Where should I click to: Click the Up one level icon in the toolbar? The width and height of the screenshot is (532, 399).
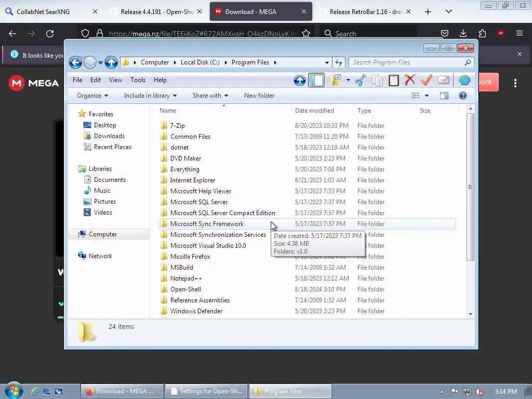(300, 81)
